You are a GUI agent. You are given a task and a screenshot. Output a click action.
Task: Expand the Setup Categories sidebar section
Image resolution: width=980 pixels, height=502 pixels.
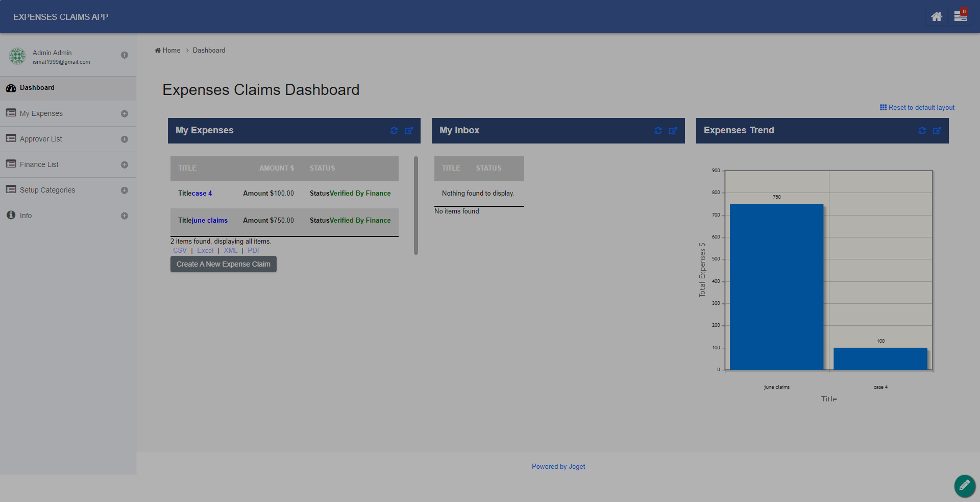coord(124,190)
